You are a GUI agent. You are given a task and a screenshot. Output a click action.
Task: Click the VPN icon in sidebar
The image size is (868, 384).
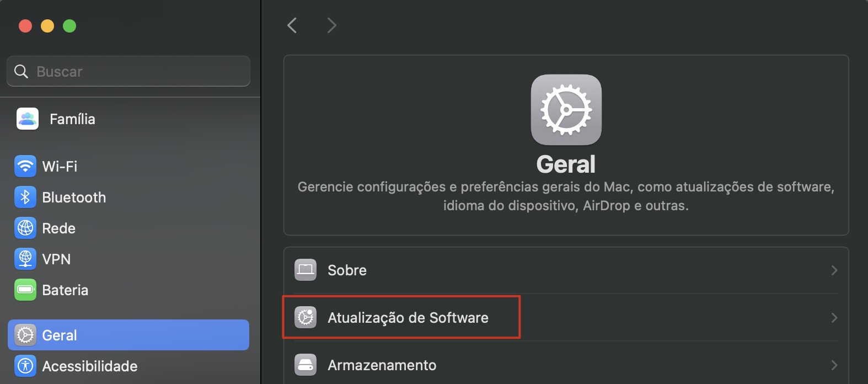25,259
